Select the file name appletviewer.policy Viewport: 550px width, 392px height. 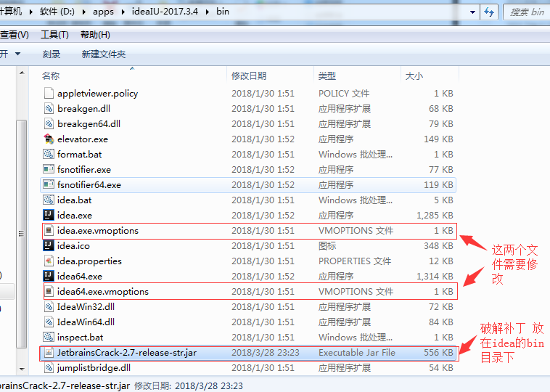point(97,94)
